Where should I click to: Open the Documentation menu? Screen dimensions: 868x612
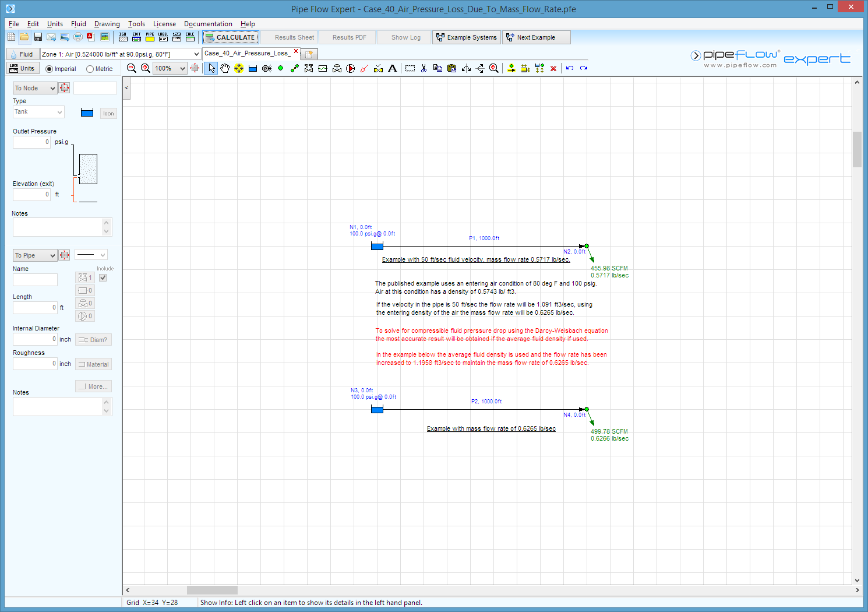tap(208, 24)
